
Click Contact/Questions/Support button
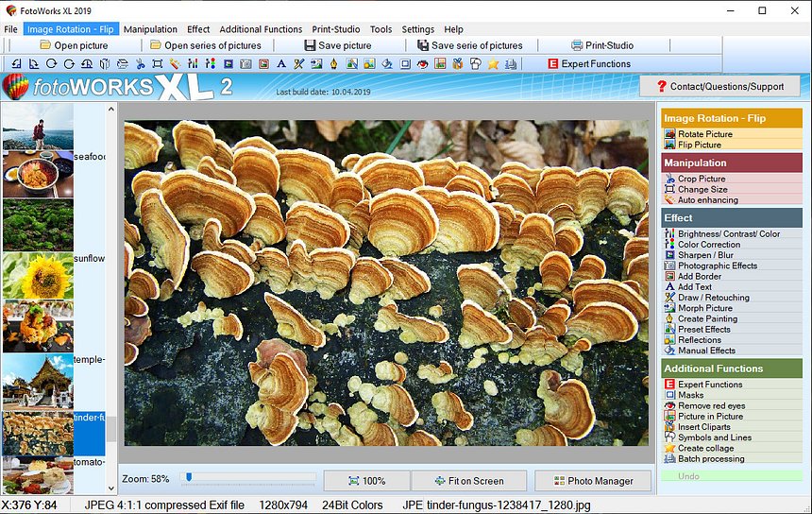(x=720, y=87)
